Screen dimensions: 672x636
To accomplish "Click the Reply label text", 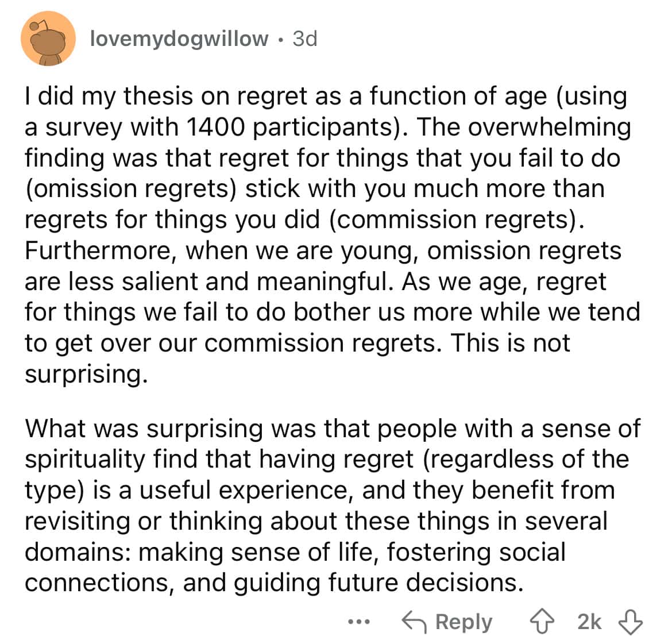I will 464,622.
